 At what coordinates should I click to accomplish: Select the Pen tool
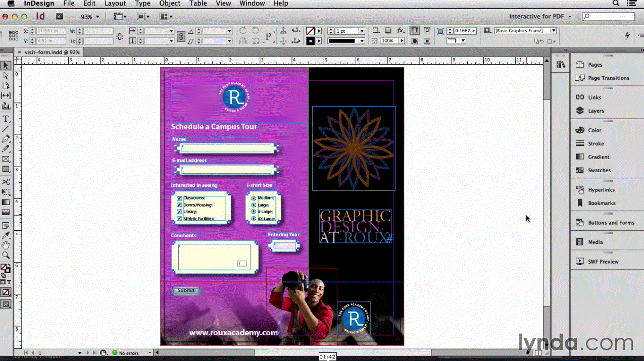[6, 139]
